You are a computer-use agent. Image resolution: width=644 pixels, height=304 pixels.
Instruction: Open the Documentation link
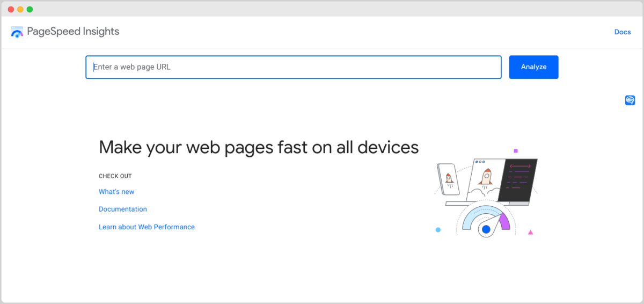coord(123,209)
